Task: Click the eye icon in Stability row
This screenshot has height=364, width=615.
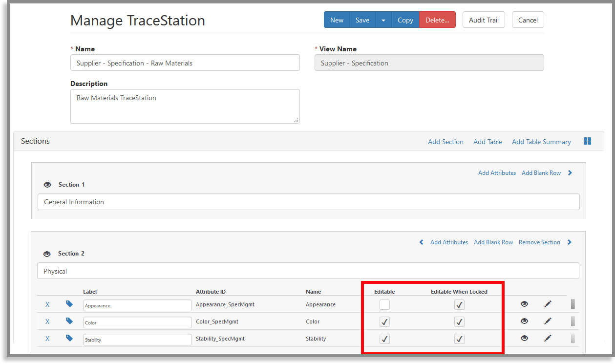Action: [525, 338]
